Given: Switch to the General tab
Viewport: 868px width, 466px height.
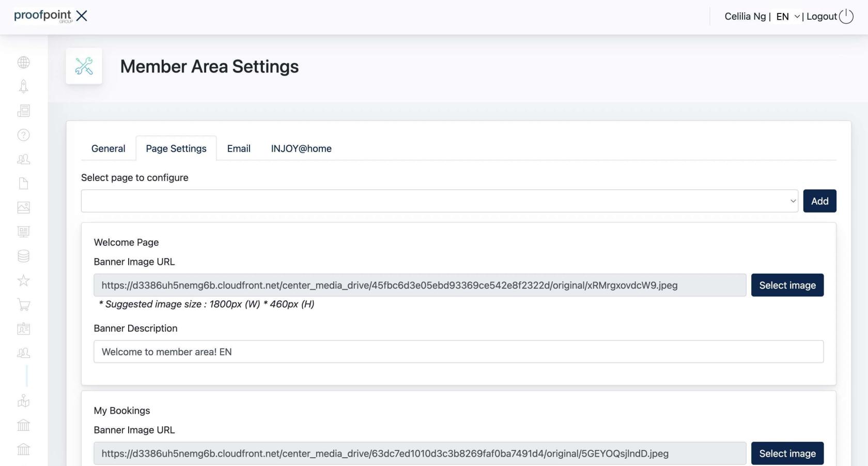Looking at the screenshot, I should pyautogui.click(x=108, y=148).
